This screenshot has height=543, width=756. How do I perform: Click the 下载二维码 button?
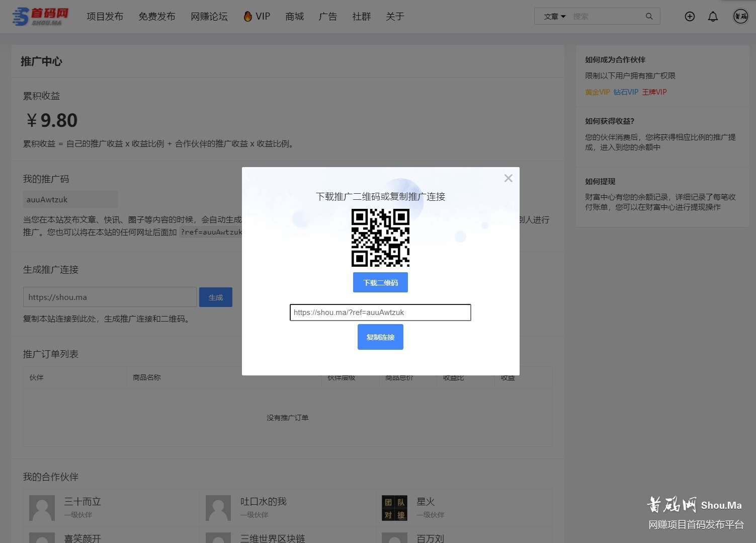pyautogui.click(x=380, y=282)
